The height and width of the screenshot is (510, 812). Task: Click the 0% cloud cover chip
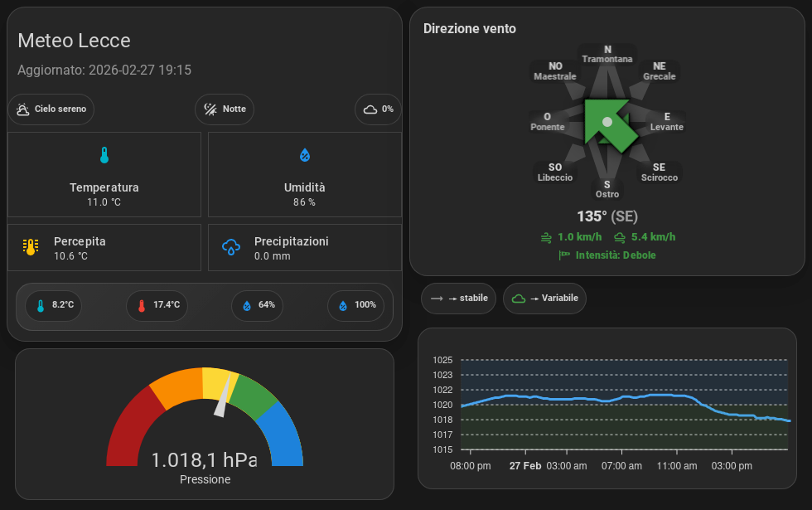click(x=378, y=109)
